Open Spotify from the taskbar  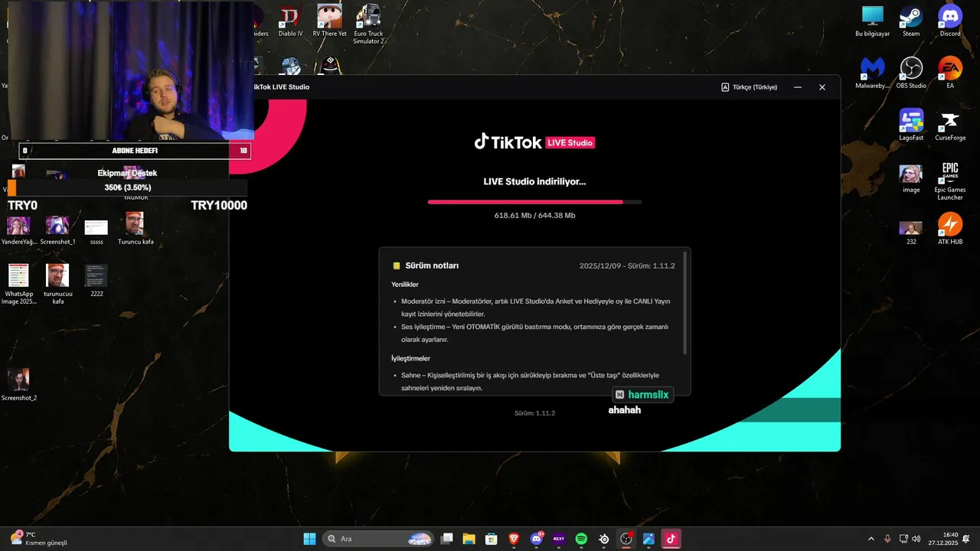pos(581,539)
